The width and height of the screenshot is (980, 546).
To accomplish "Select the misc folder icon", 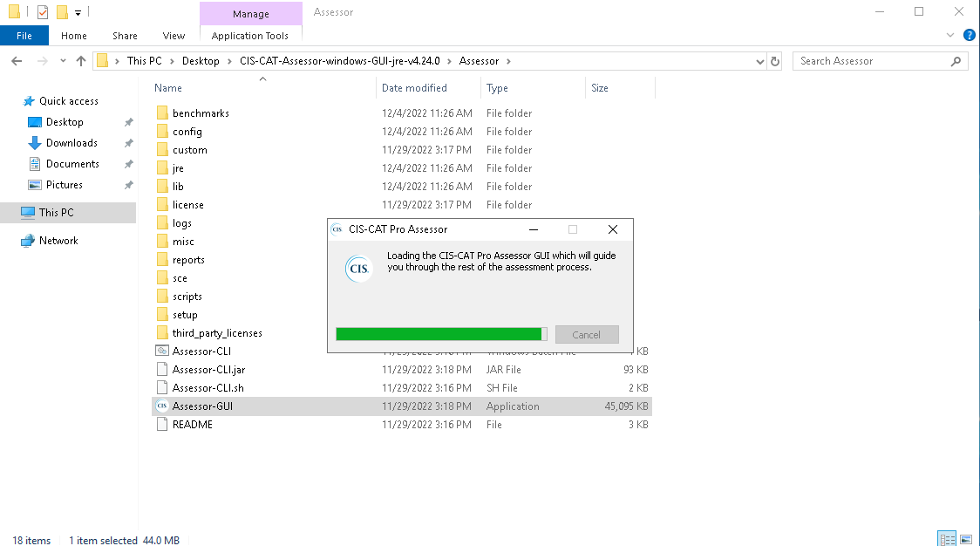I will (x=162, y=242).
